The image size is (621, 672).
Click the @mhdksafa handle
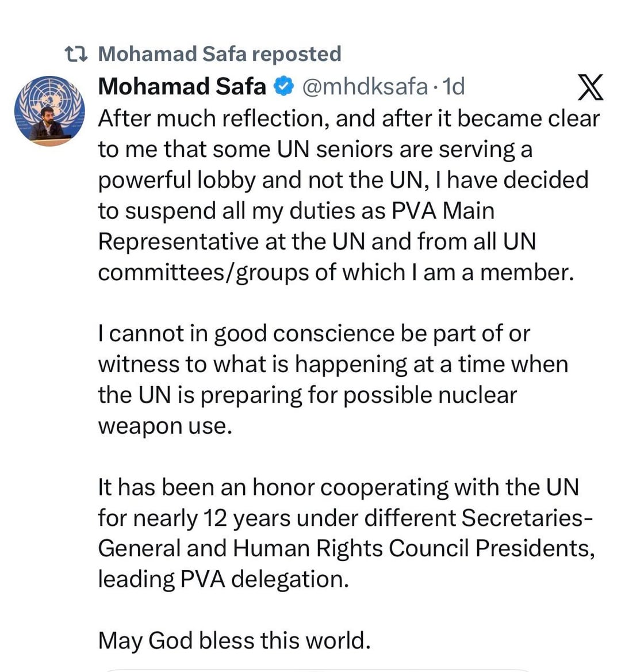point(365,87)
